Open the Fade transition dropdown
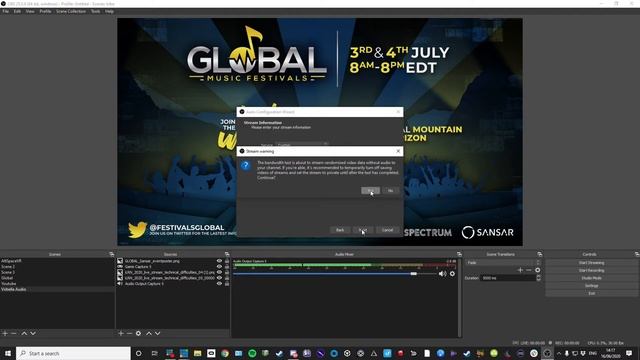This screenshot has height=360, width=640. (x=503, y=263)
